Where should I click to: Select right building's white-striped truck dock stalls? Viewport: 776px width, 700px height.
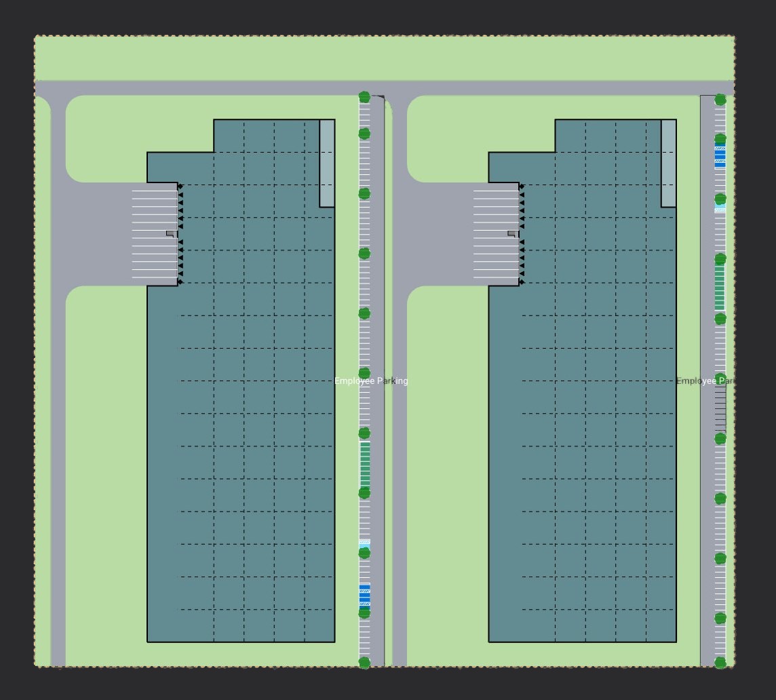click(496, 234)
